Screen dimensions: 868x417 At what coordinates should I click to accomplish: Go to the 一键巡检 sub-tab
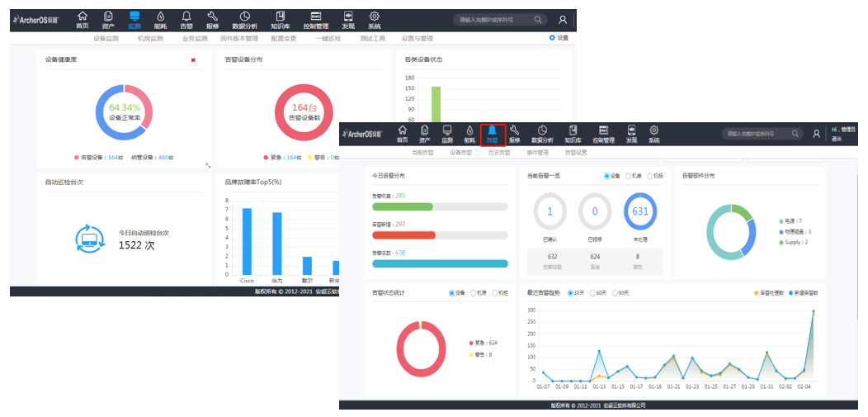click(x=328, y=38)
